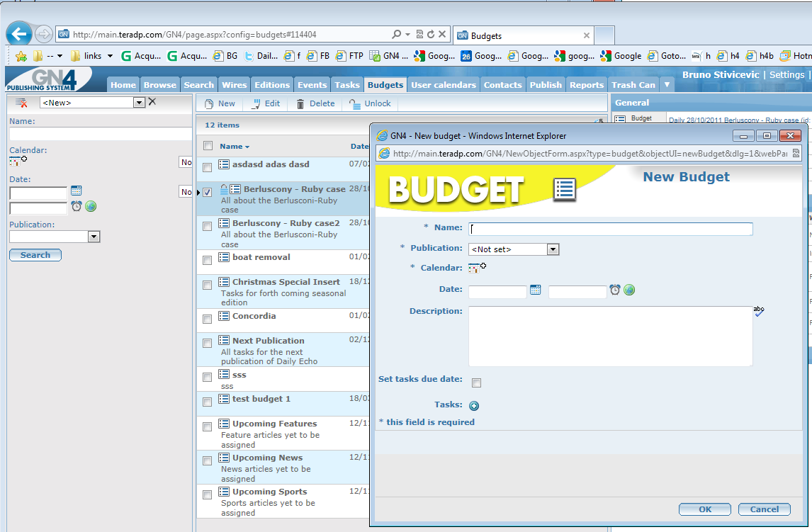Go to the Tasks tab
The height and width of the screenshot is (532, 812).
click(347, 85)
